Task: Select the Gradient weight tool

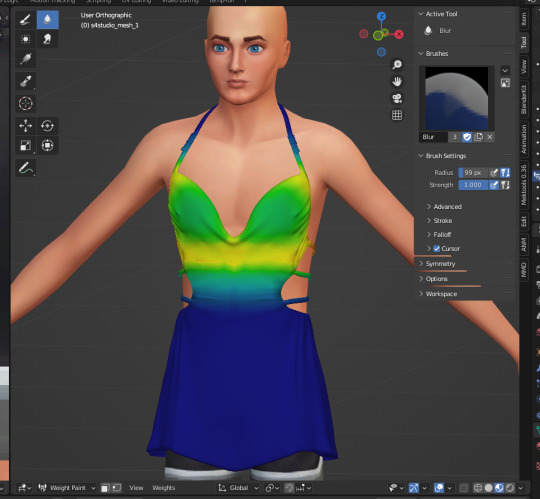Action: 26,59
